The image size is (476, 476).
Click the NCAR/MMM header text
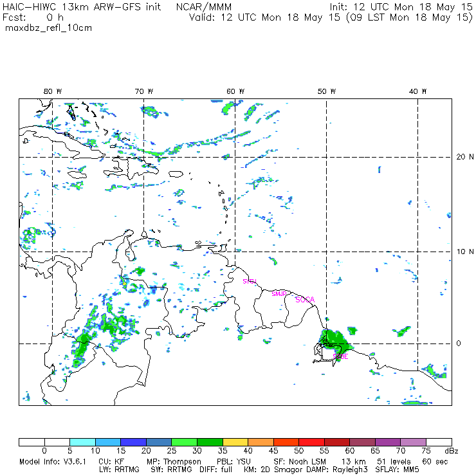click(204, 7)
